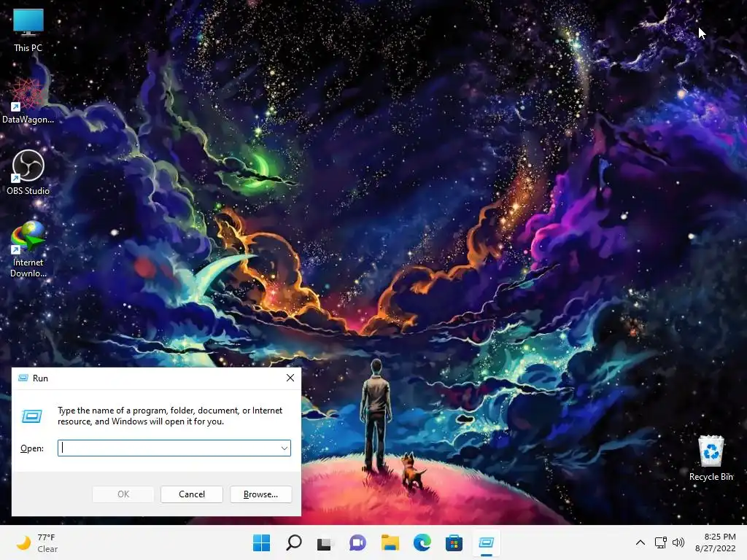Select the DataWagon desktop shortcut

coord(28,101)
